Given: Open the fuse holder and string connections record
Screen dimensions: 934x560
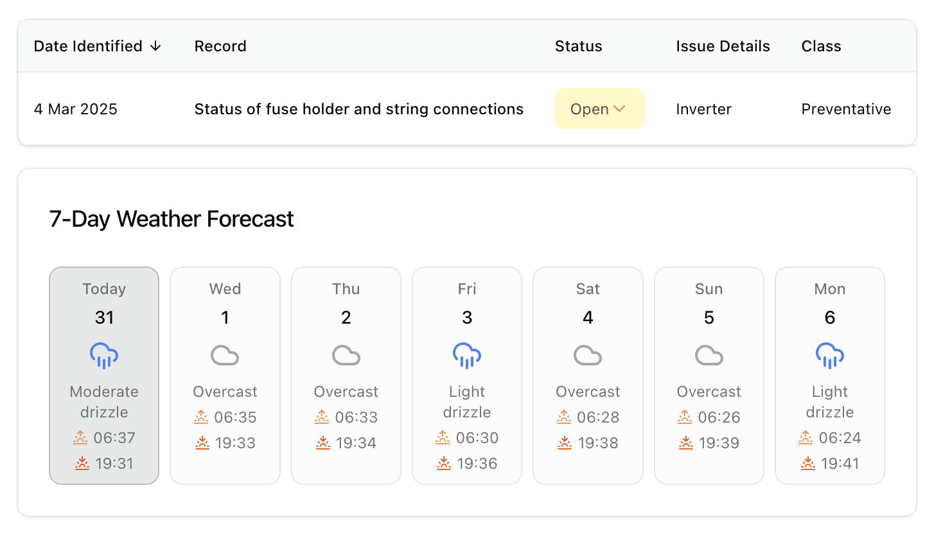Looking at the screenshot, I should pyautogui.click(x=359, y=109).
